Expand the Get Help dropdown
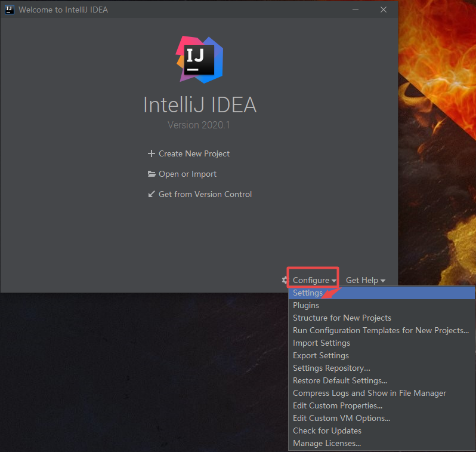The width and height of the screenshot is (476, 452). (366, 280)
